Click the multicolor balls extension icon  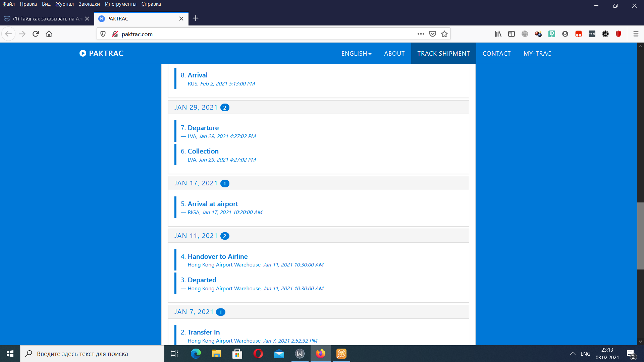538,34
